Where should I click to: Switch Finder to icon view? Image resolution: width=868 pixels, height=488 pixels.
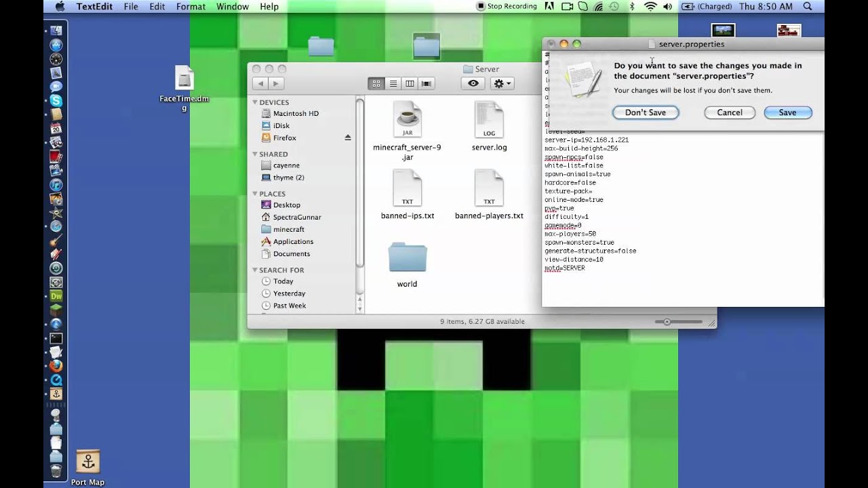tap(376, 83)
